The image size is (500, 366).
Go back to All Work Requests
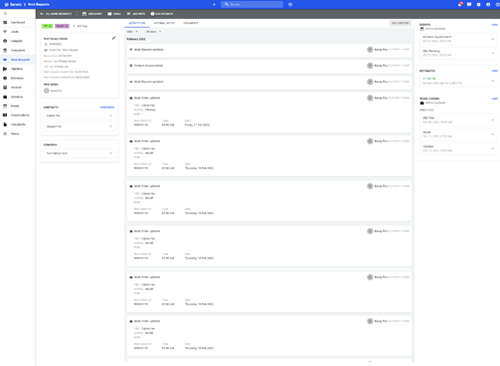(x=56, y=14)
